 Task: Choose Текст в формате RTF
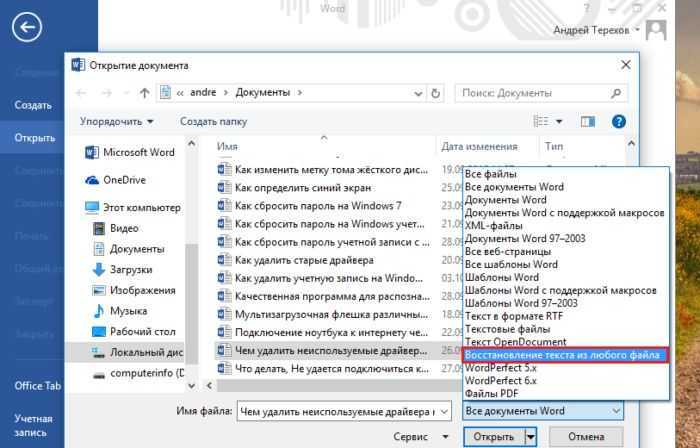click(514, 316)
